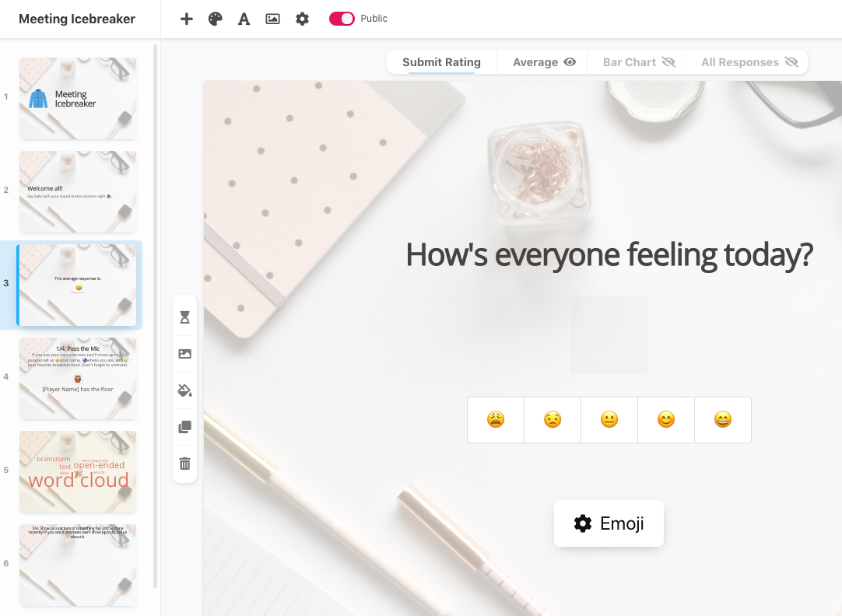Click the trash delete slide icon
This screenshot has width=842, height=616.
point(184,463)
